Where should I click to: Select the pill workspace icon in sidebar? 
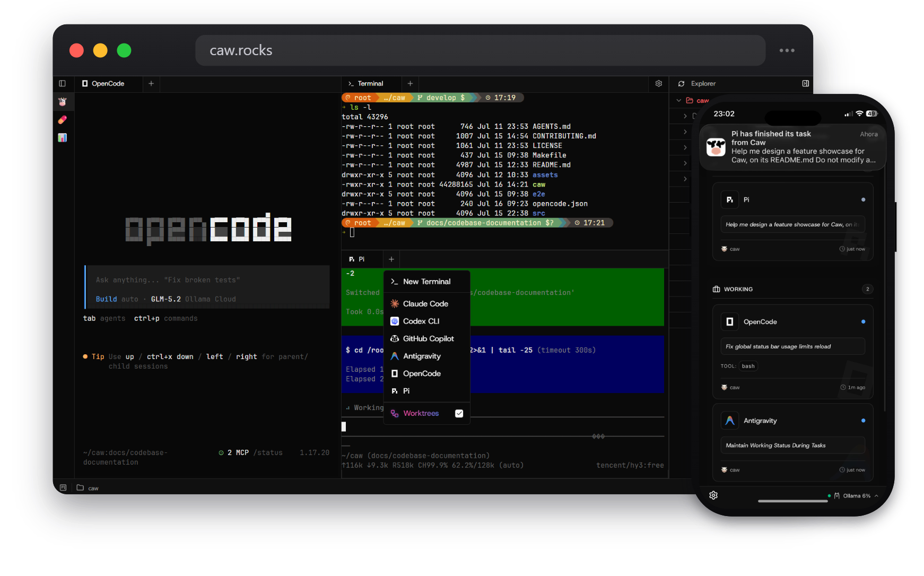pyautogui.click(x=63, y=120)
